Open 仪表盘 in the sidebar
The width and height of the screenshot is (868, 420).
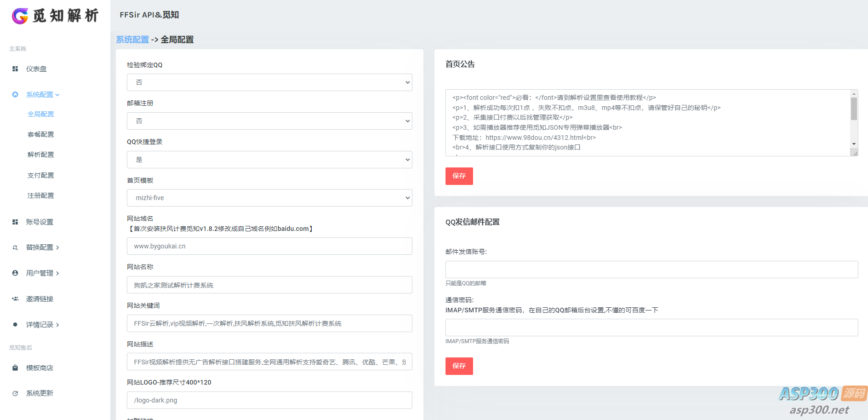[36, 69]
